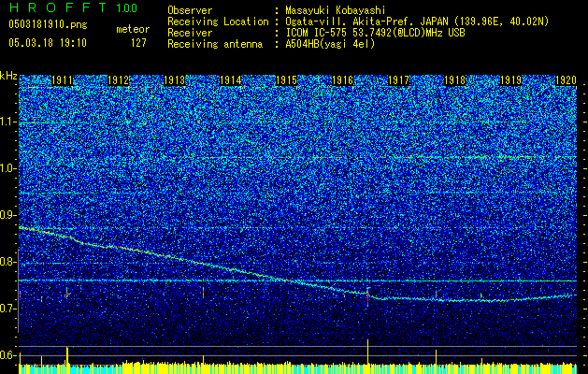Screen dimensions: 588x374
Task: Click the 0.9 frequency axis label
Action: pyautogui.click(x=8, y=215)
